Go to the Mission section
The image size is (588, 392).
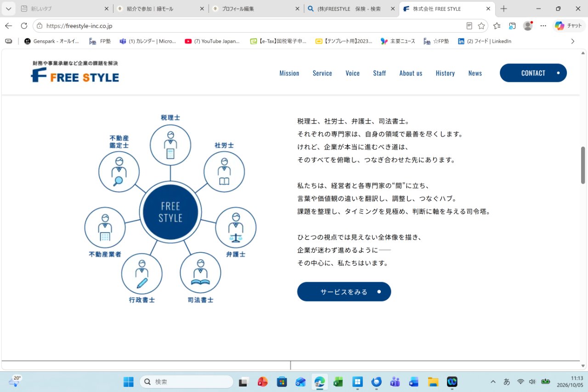[x=289, y=73]
